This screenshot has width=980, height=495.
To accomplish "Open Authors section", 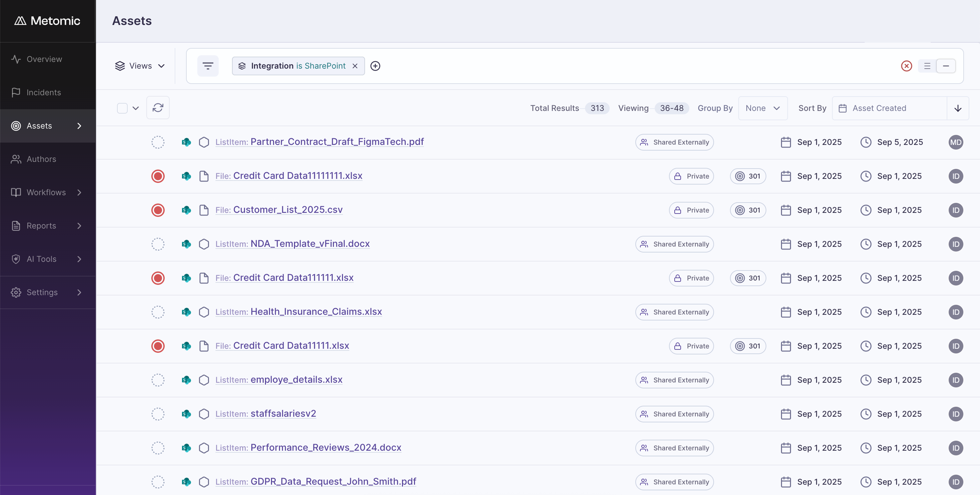I will click(x=48, y=159).
